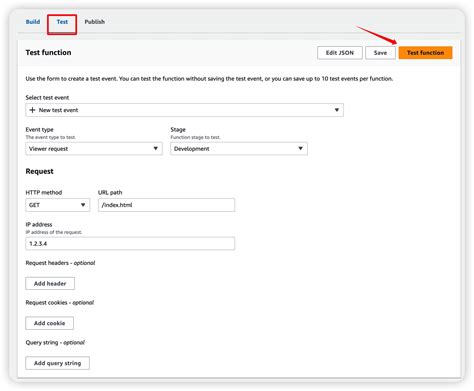Click the 'The event type to test.' hint
This screenshot has height=391, width=474.
[51, 137]
